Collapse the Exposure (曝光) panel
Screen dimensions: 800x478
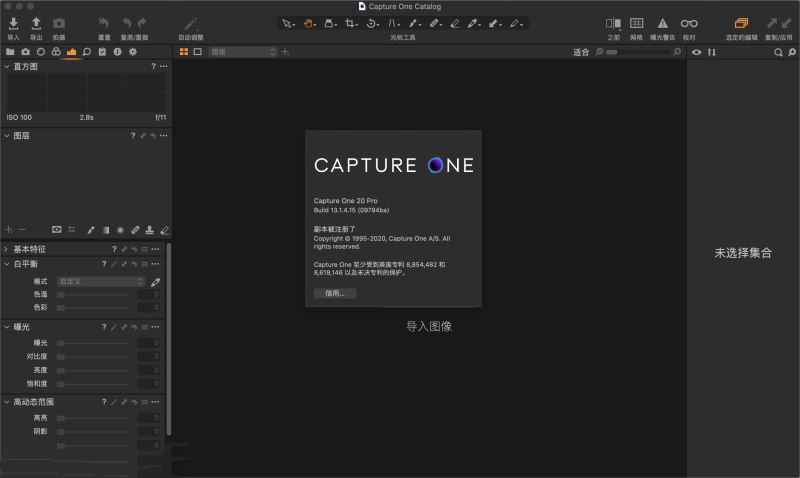tap(7, 327)
